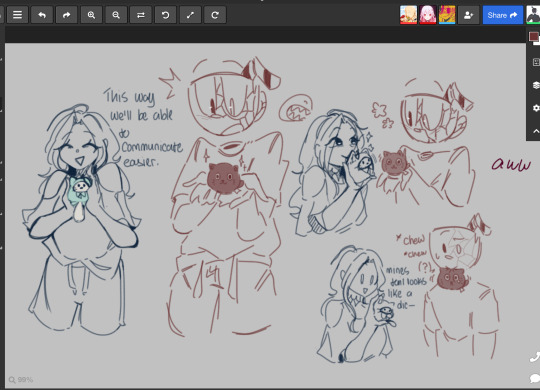Flip the canvas view horizontally
This screenshot has height=390, width=540.
pos(141,15)
